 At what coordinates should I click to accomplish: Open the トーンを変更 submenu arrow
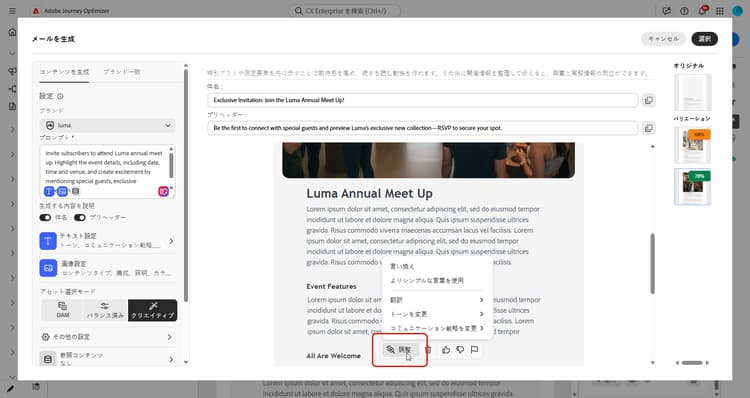coord(481,314)
